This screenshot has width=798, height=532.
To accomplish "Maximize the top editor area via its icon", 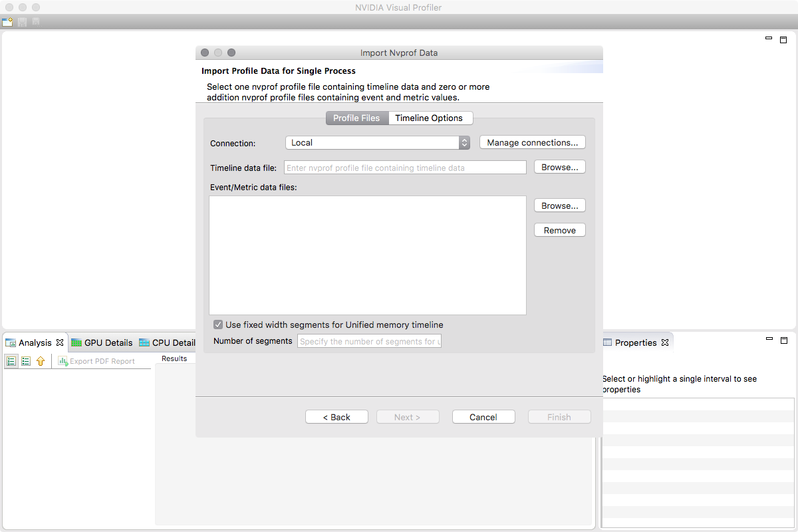I will point(784,40).
